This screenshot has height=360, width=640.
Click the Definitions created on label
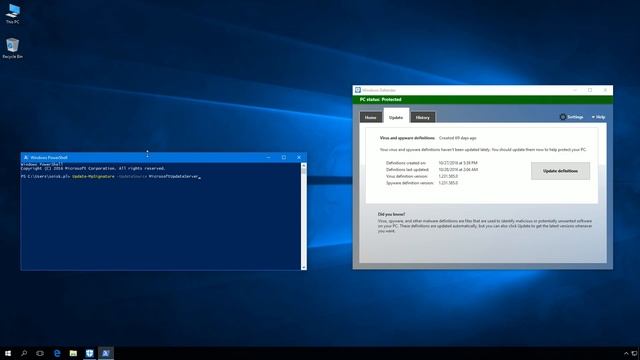[406, 163]
